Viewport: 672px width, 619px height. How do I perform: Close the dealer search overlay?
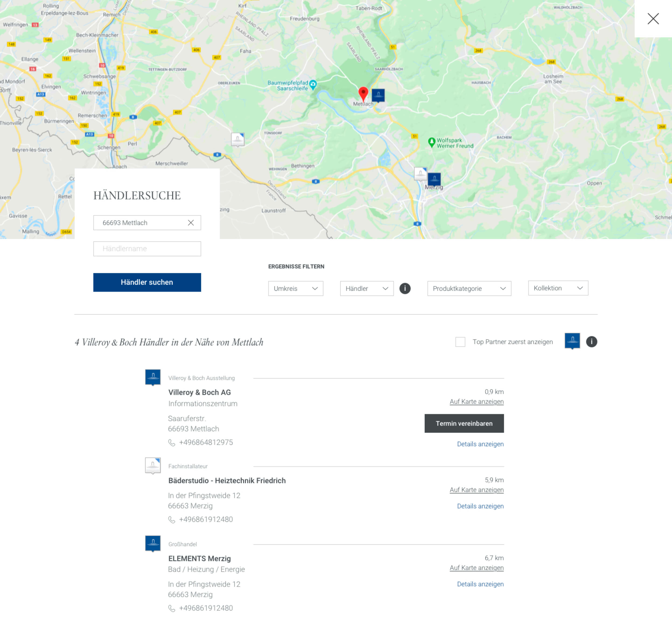coord(653,19)
